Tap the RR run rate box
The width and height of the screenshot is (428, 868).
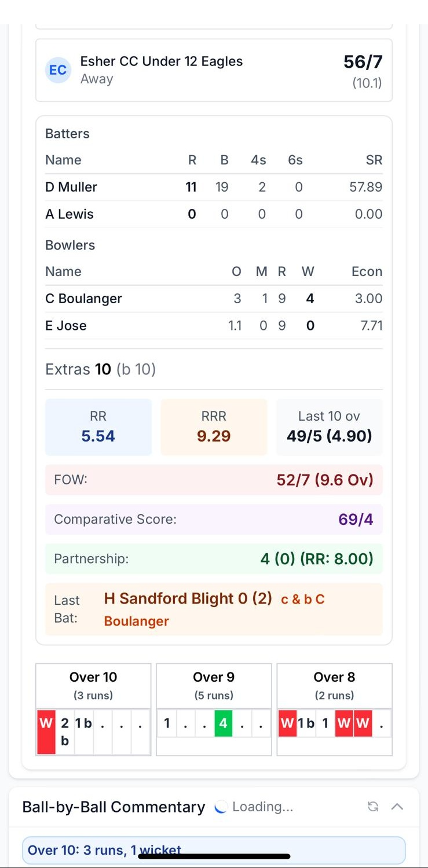[x=98, y=427]
